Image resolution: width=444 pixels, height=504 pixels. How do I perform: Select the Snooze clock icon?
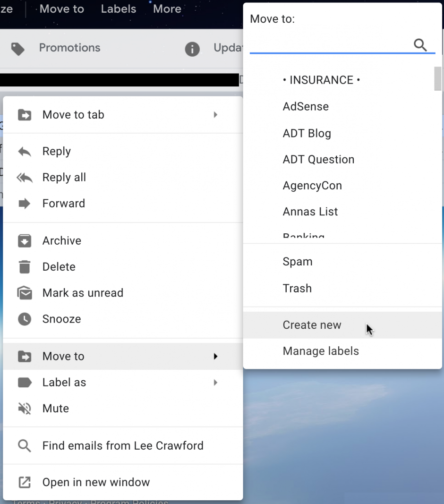[x=24, y=319]
